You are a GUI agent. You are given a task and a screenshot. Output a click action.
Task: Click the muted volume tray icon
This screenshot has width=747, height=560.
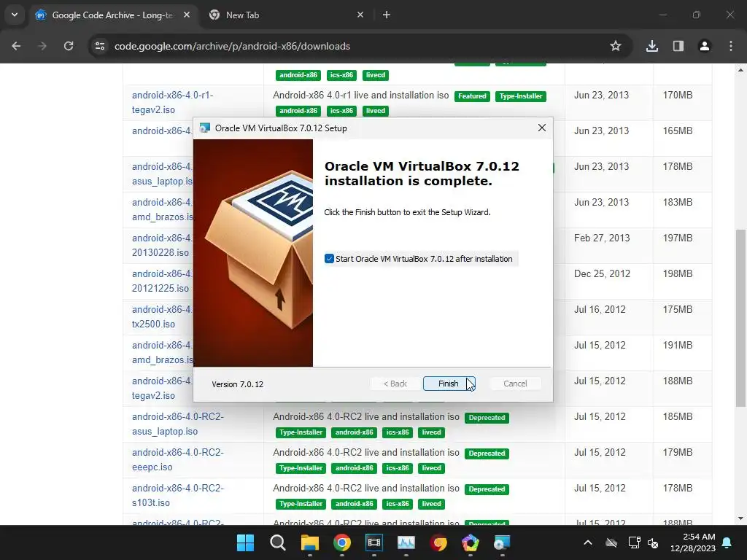tap(653, 542)
